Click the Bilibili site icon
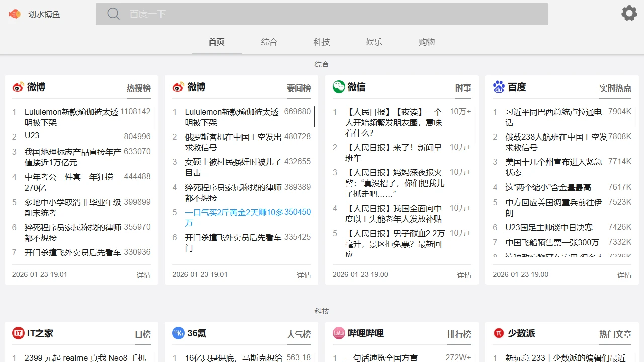The height and width of the screenshot is (362, 644). point(338,333)
